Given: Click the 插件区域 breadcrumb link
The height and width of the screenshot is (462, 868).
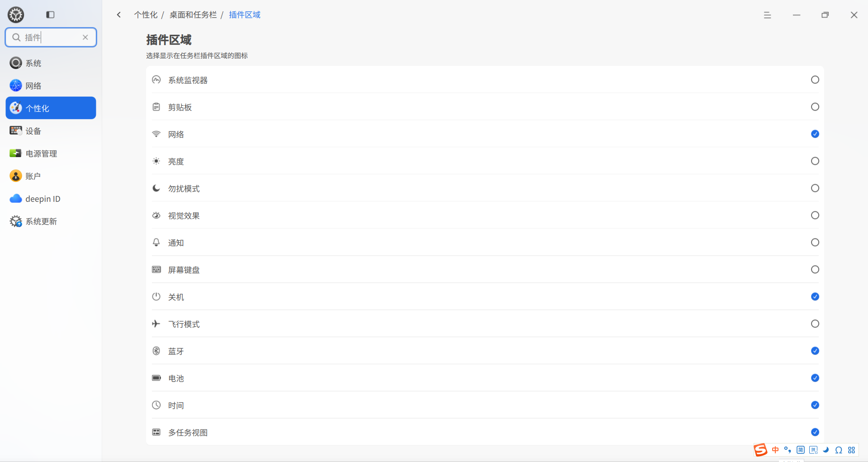Looking at the screenshot, I should (x=245, y=15).
